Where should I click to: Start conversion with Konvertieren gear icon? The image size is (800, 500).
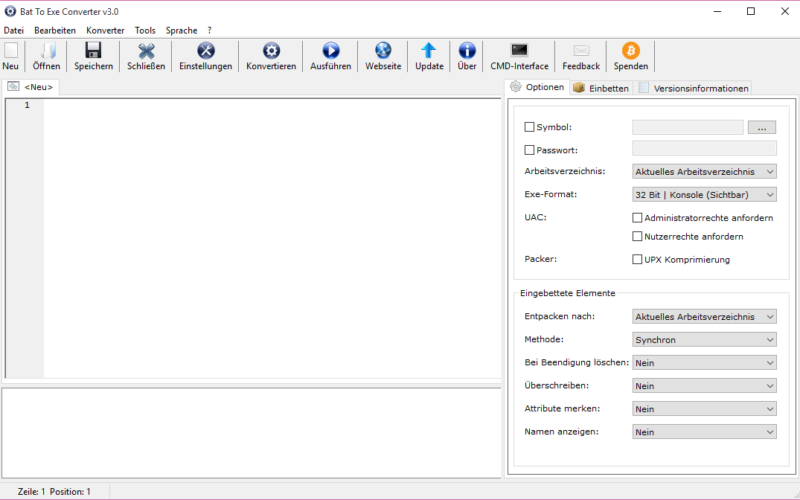point(271,51)
